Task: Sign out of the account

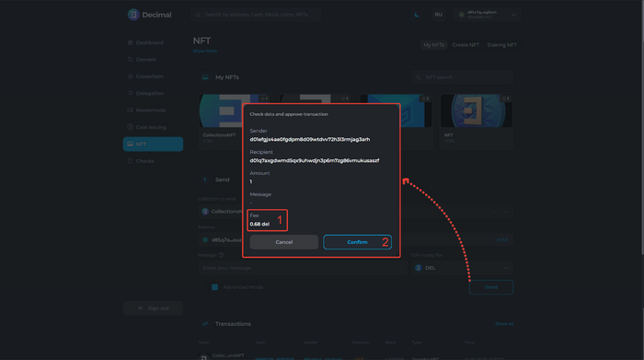Action: [153, 308]
